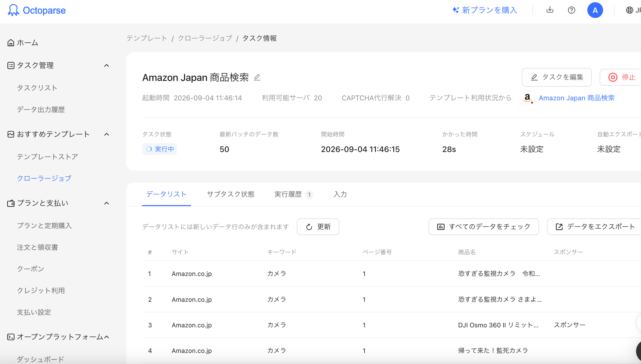This screenshot has height=364, width=641.
Task: Click product name 帰って来た！監死カメラ
Action: [493, 351]
